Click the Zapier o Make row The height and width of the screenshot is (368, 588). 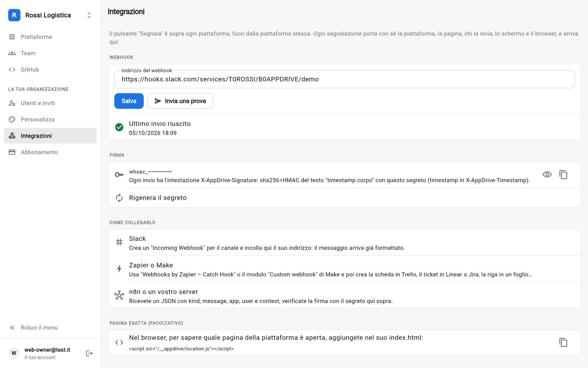click(x=344, y=269)
